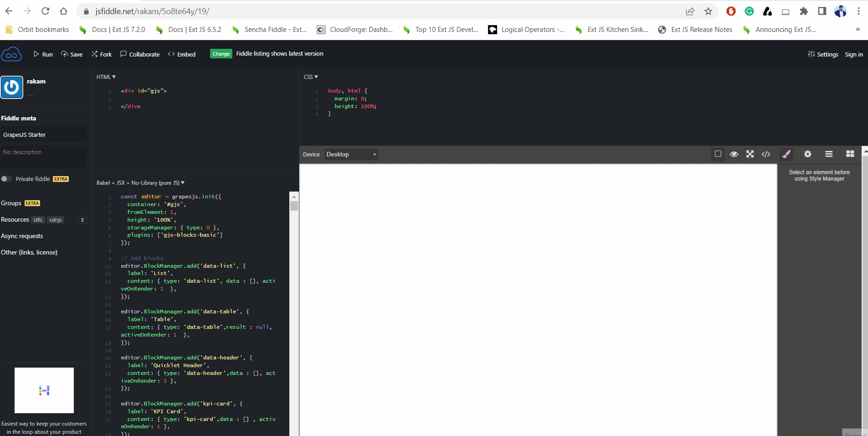
Task: Open Docs | Ext JS 7.2.0 bookmark
Action: coord(112,30)
